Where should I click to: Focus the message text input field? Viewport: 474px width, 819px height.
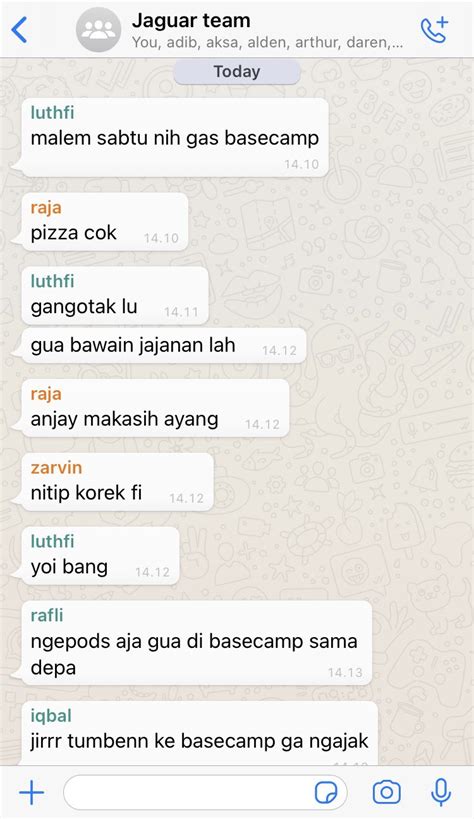click(205, 792)
